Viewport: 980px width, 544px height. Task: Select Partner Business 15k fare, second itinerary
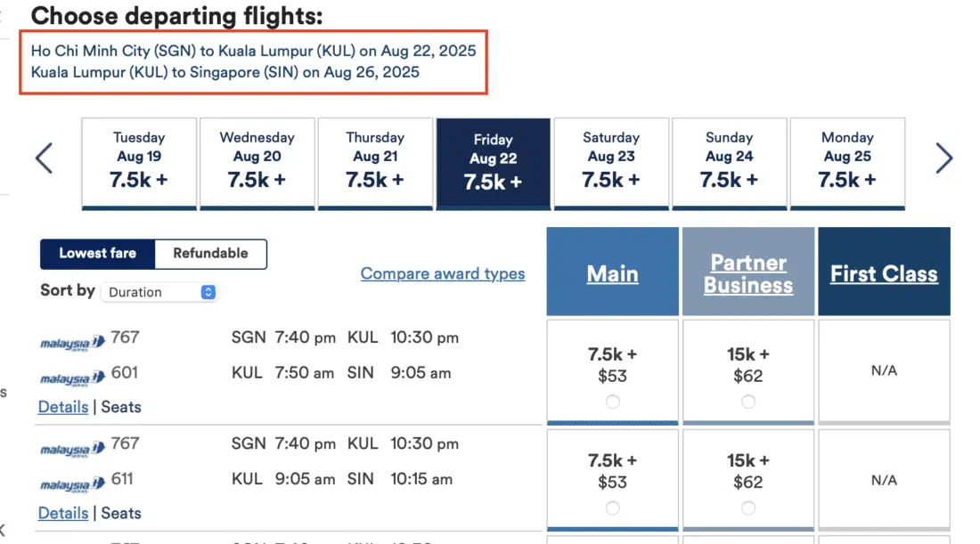click(x=748, y=508)
